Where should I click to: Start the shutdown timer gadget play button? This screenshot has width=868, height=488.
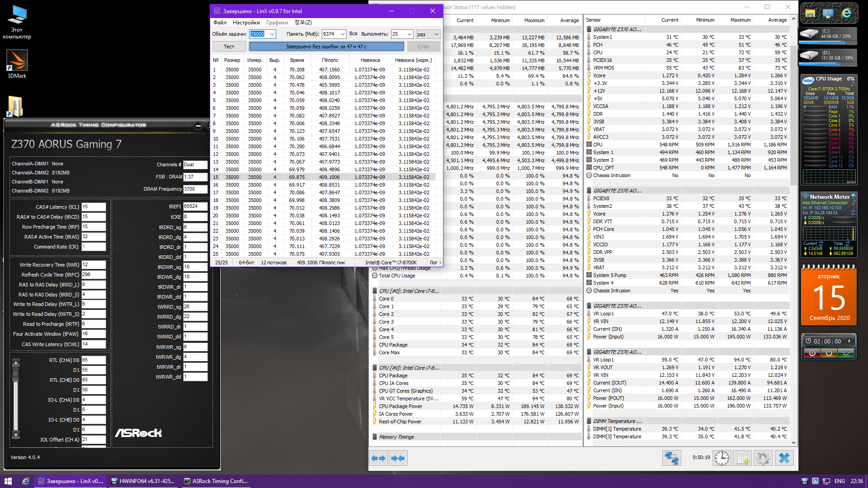coord(849,341)
